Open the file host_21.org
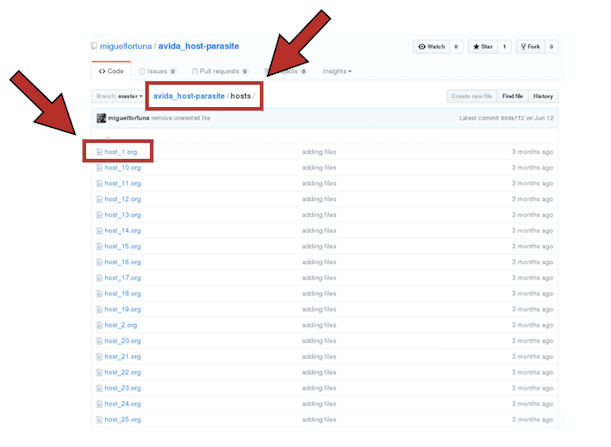Screen dimensions: 611x447 [123, 357]
